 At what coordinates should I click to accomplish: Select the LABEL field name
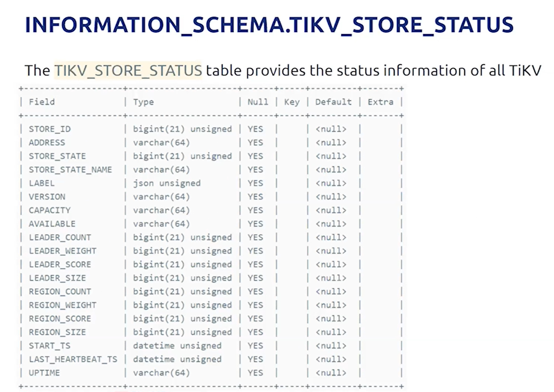(42, 183)
